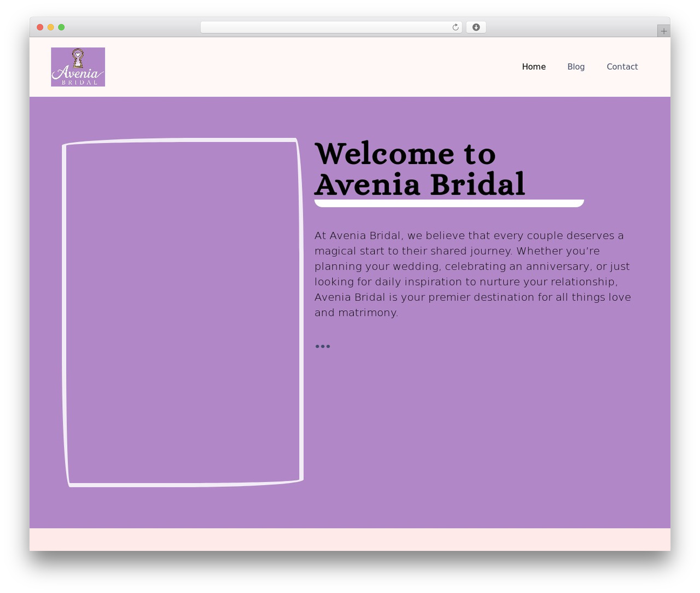Viewport: 700px width, 593px height.
Task: Maximize the window with the green button
Action: pyautogui.click(x=61, y=27)
